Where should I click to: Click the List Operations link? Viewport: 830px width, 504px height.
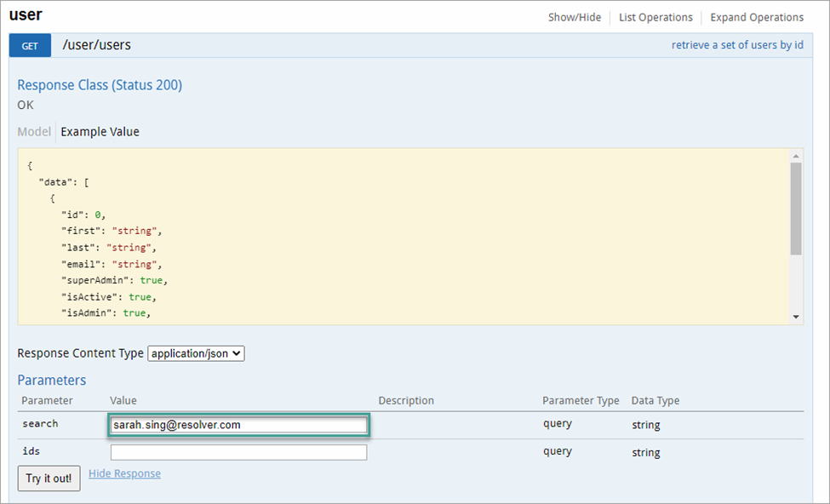tap(655, 17)
